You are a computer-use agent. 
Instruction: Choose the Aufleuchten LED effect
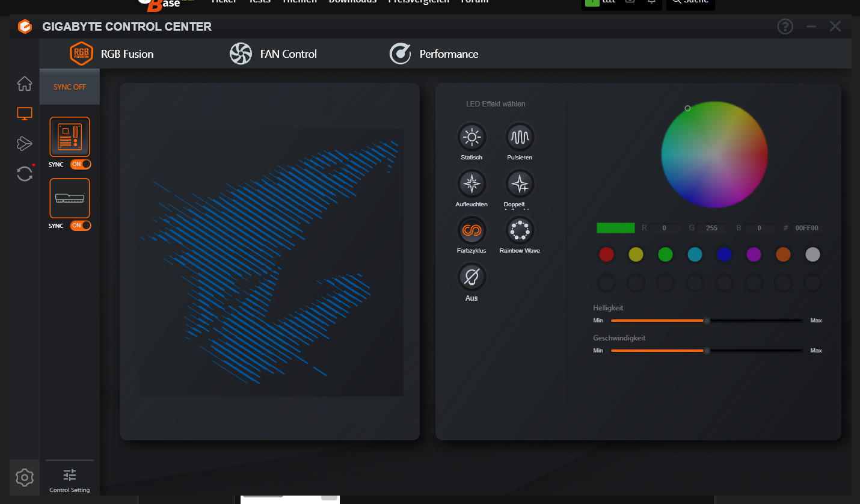tap(471, 184)
